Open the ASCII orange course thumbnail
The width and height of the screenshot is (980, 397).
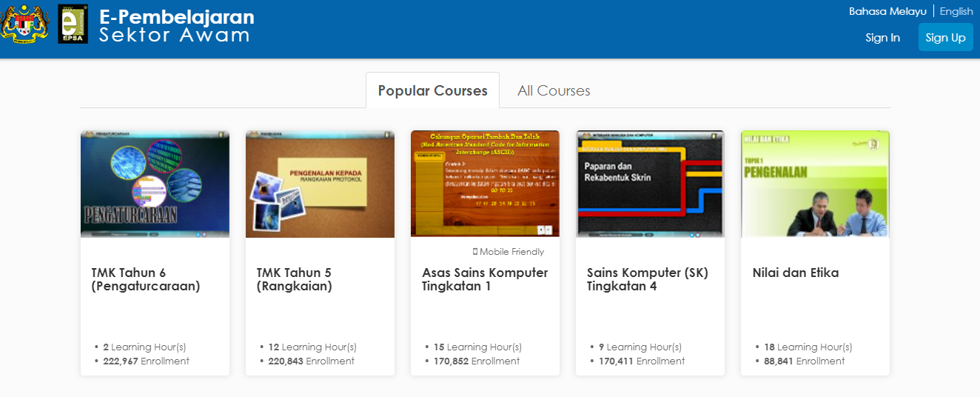(485, 184)
